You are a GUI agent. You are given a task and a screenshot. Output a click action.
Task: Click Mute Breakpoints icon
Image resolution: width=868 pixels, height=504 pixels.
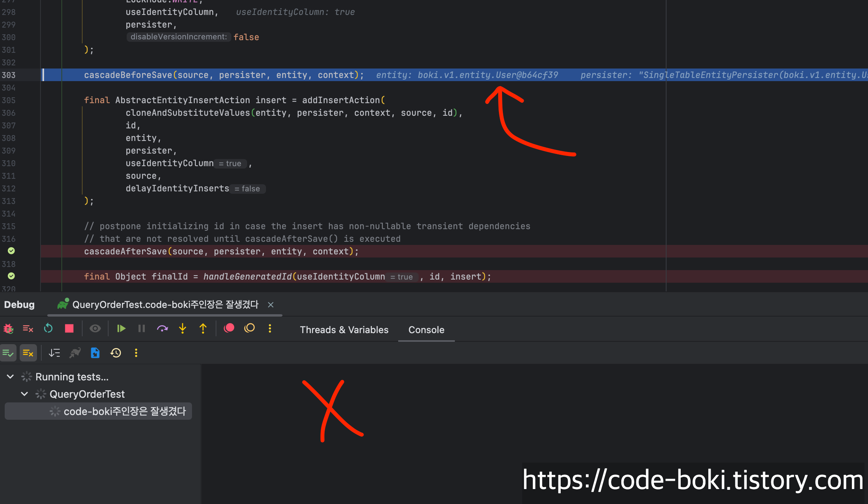click(x=249, y=328)
